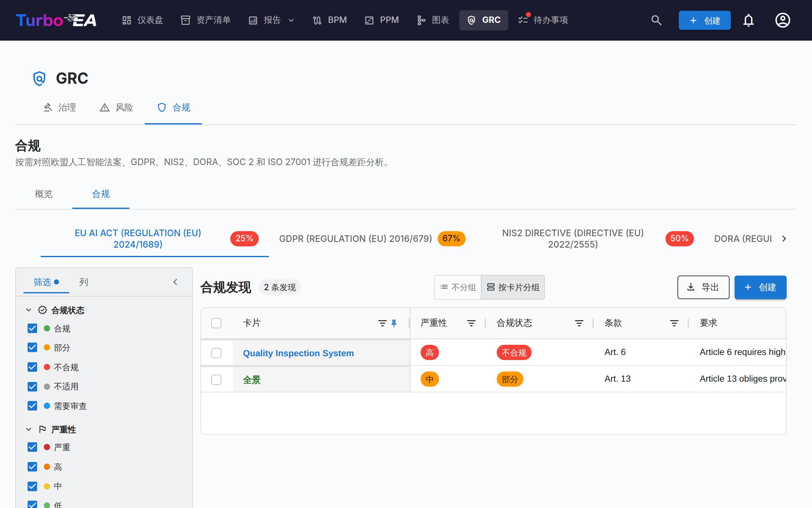Collapse the filter sidebar with left chevron
This screenshot has height=508, width=812.
pos(175,282)
